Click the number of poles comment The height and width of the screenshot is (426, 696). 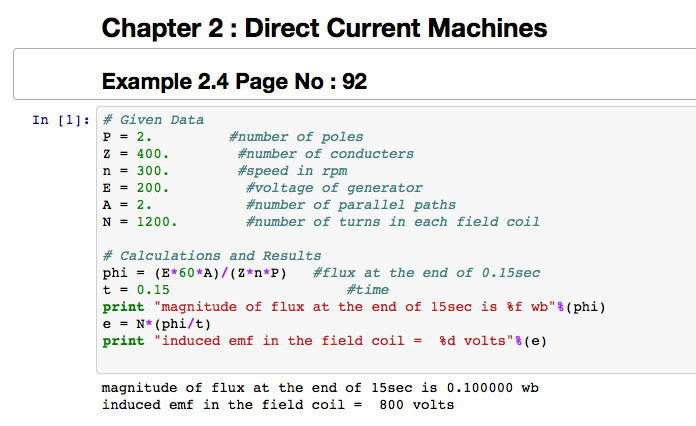tap(296, 137)
